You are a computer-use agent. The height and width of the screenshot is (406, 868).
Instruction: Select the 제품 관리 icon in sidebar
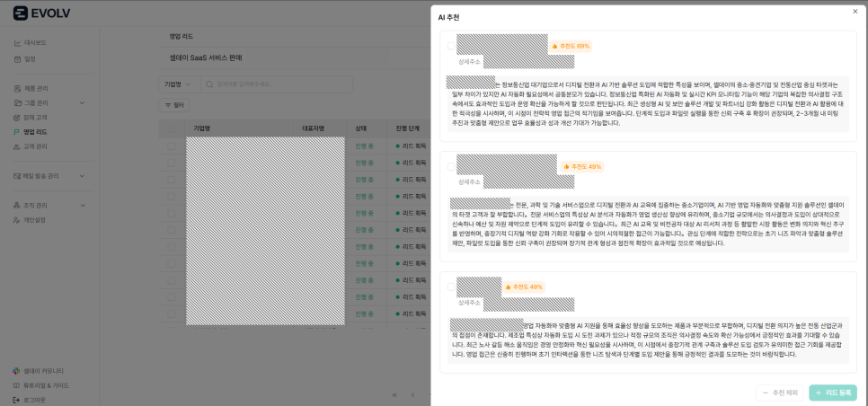coord(17,89)
